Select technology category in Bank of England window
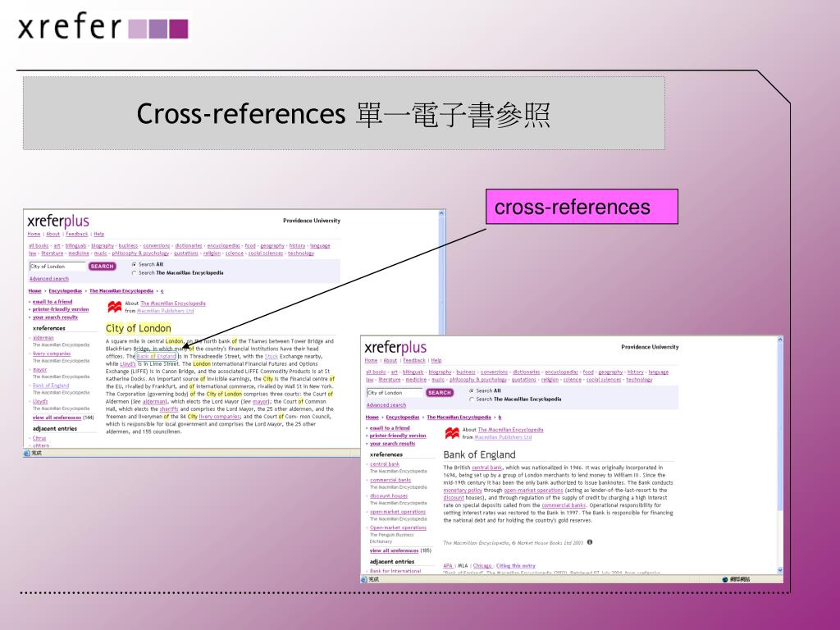Image resolution: width=840 pixels, height=630 pixels. click(640, 380)
